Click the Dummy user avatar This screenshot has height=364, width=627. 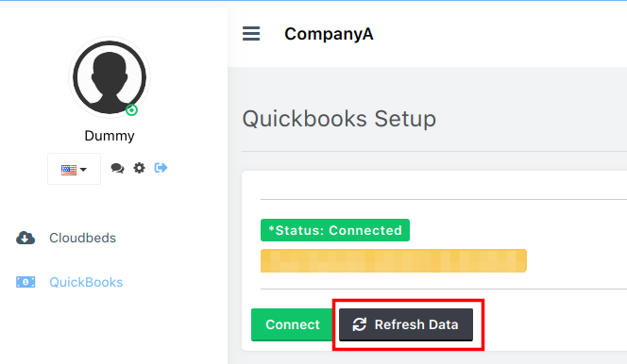(110, 77)
